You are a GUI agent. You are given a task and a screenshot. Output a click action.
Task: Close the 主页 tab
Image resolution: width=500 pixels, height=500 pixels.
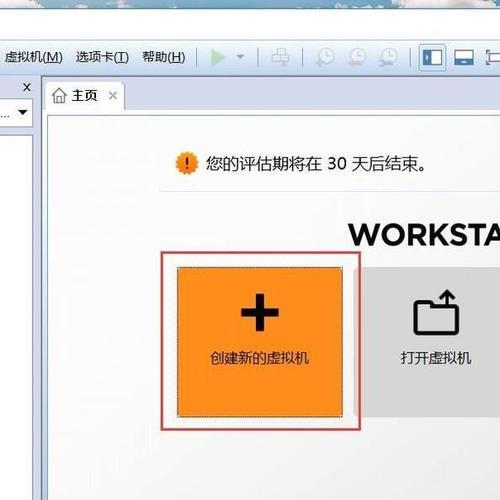[113, 96]
